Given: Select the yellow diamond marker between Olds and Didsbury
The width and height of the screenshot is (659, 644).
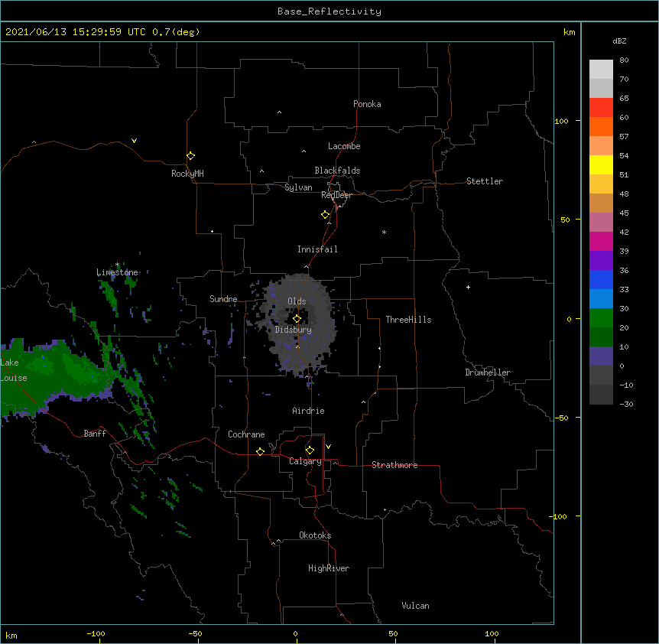Looking at the screenshot, I should click(x=297, y=319).
